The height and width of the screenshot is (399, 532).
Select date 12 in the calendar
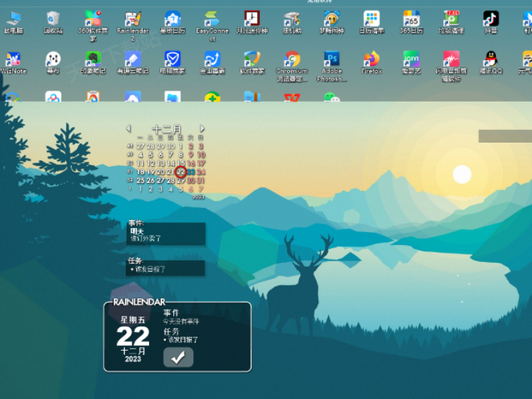click(151, 163)
